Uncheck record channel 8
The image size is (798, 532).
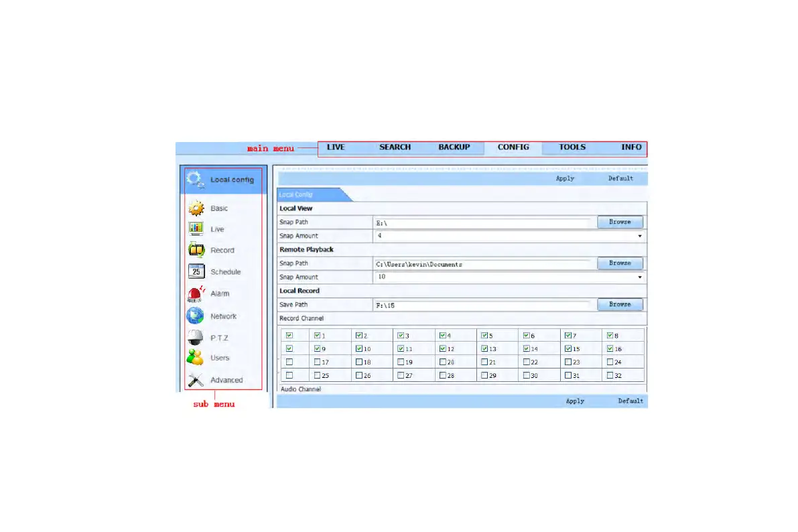(610, 336)
